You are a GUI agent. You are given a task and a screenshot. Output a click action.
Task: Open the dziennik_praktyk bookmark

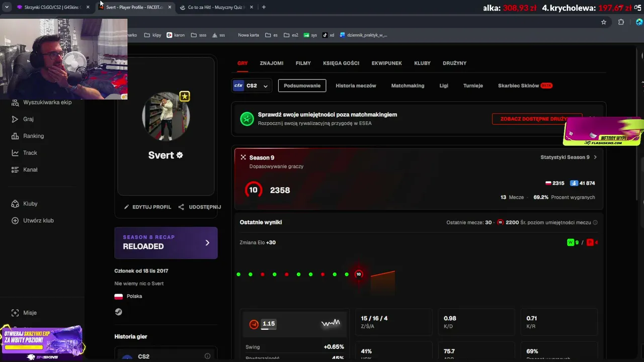coord(363,35)
